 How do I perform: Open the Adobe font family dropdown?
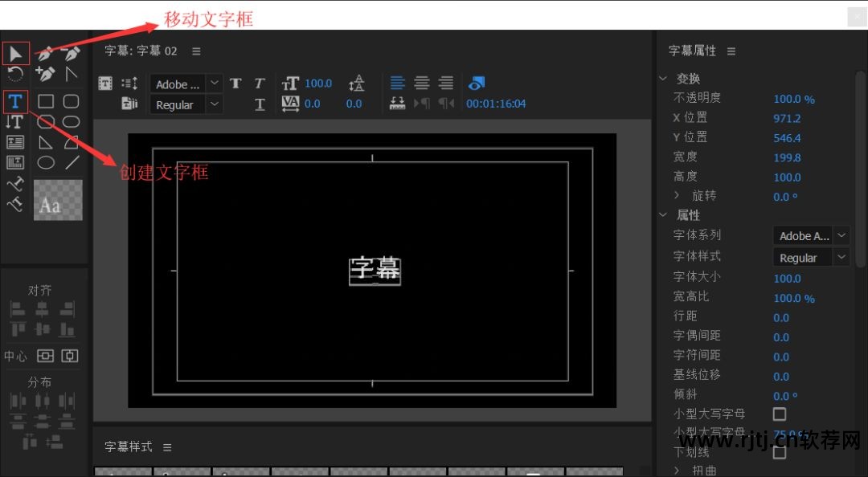[x=214, y=84]
